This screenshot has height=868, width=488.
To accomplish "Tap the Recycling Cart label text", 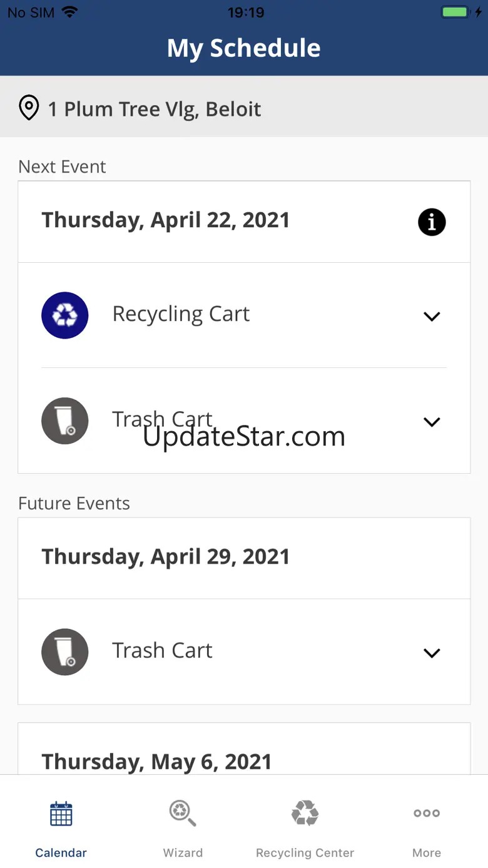I will [x=181, y=314].
